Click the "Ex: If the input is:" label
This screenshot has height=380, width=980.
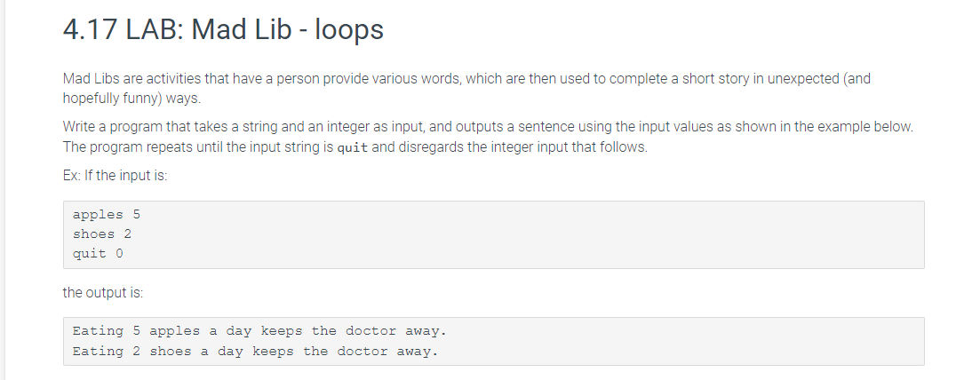pos(115,175)
